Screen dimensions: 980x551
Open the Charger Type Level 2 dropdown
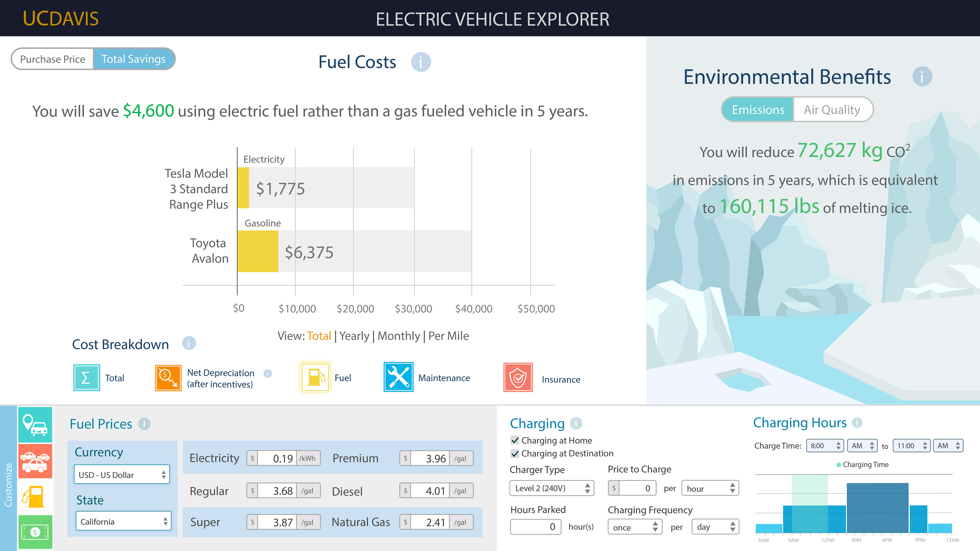[552, 488]
